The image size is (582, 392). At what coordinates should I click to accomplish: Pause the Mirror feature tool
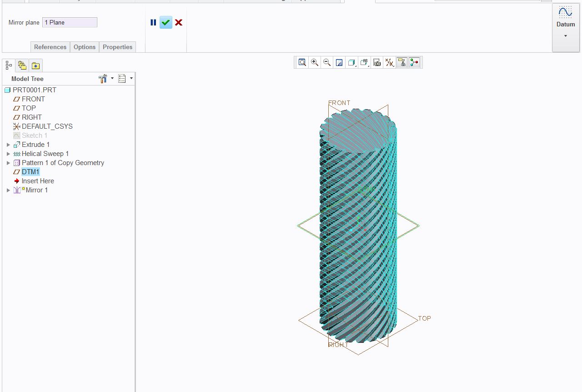(153, 22)
